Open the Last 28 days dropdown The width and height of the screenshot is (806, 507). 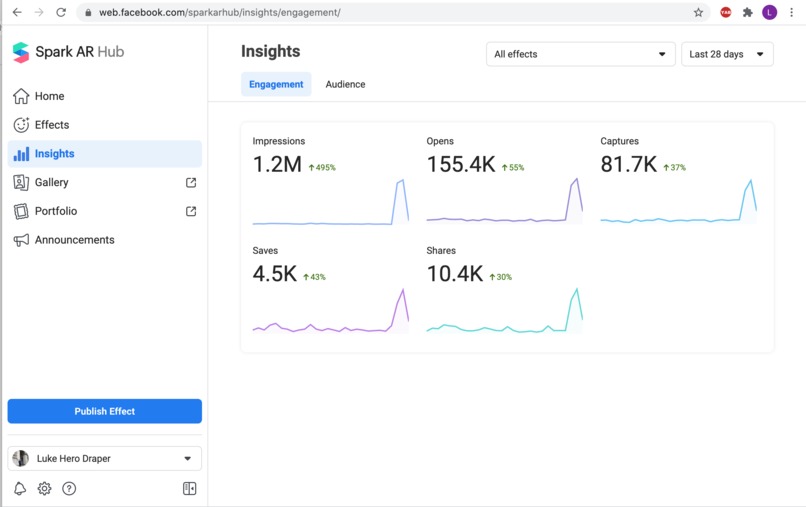(727, 54)
